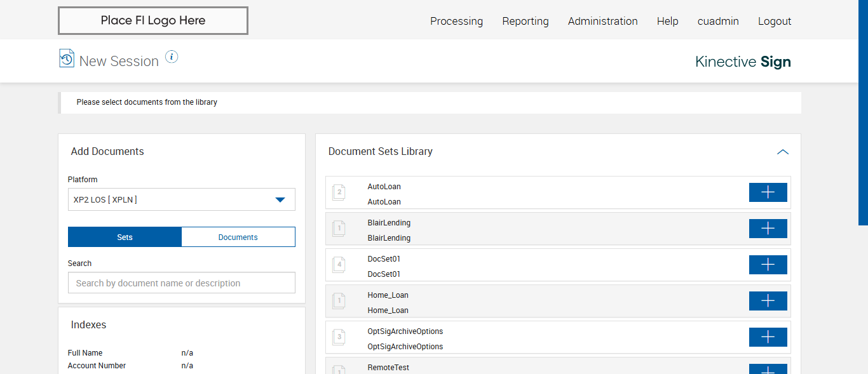
Task: Click the DocSet01 document stack icon
Action: coord(339,265)
